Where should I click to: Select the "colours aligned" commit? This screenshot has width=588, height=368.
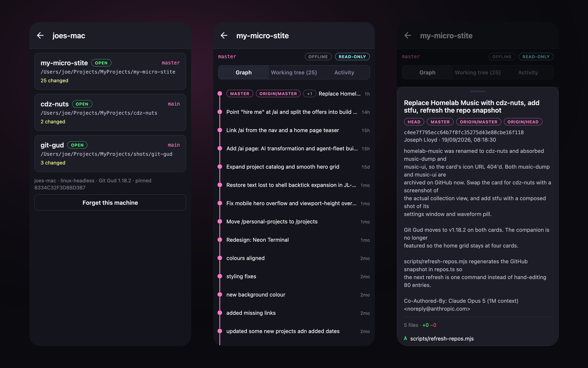294,258
